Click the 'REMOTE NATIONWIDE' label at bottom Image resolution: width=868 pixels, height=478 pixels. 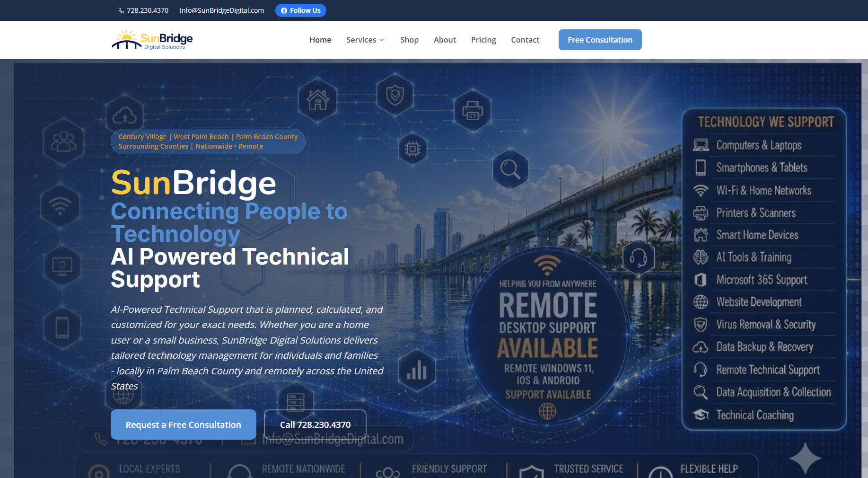(x=304, y=469)
